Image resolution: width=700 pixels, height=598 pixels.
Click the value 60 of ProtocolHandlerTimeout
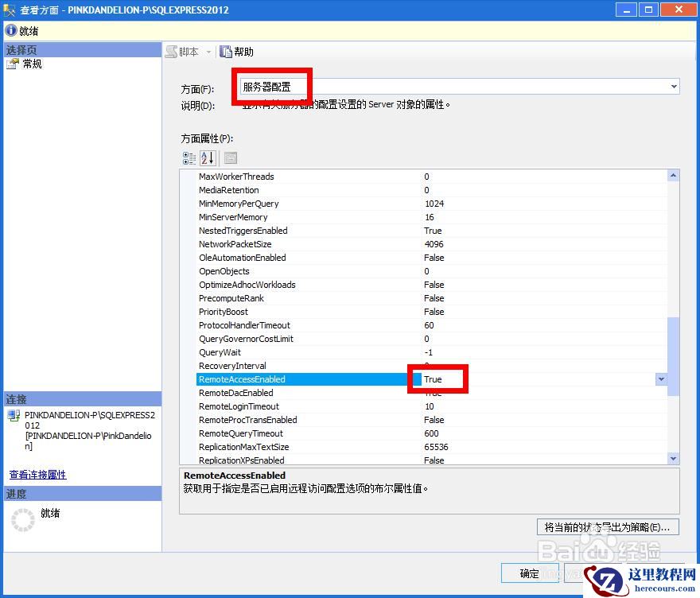(429, 325)
